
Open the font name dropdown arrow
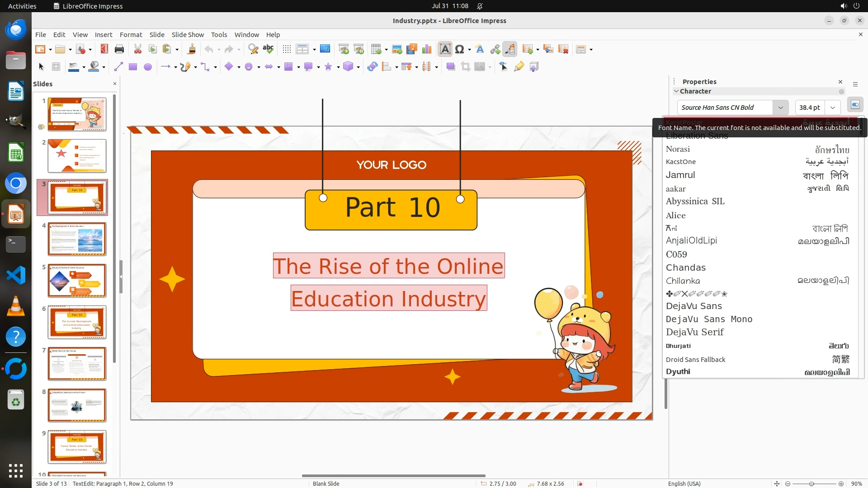click(x=780, y=108)
